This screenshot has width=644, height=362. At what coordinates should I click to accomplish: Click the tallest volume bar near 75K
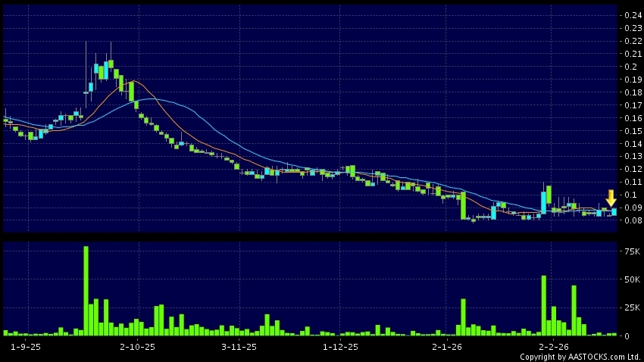[x=86, y=292]
